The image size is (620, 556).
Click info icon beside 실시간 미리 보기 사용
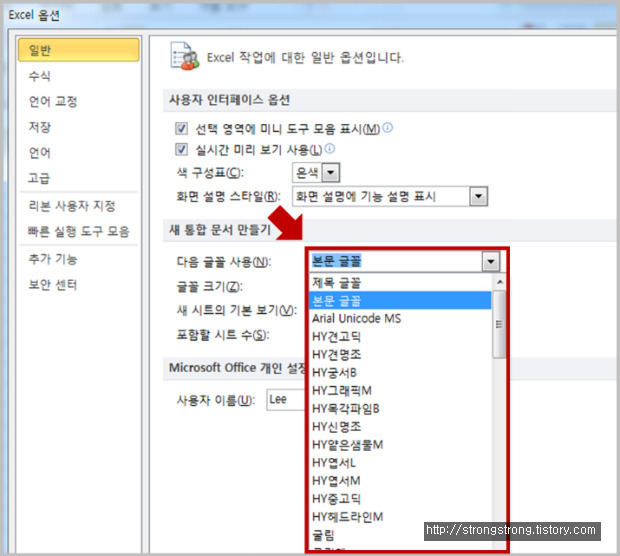pyautogui.click(x=330, y=148)
